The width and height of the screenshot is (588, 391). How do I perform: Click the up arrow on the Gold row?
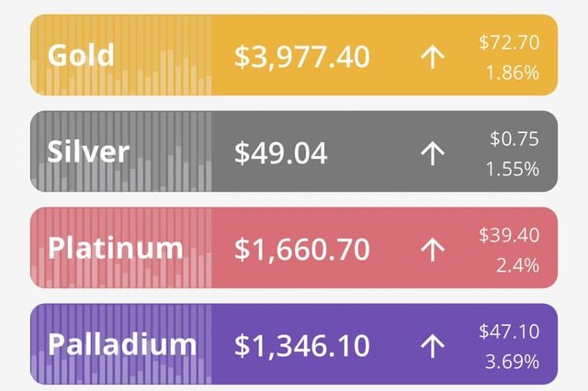coord(432,57)
